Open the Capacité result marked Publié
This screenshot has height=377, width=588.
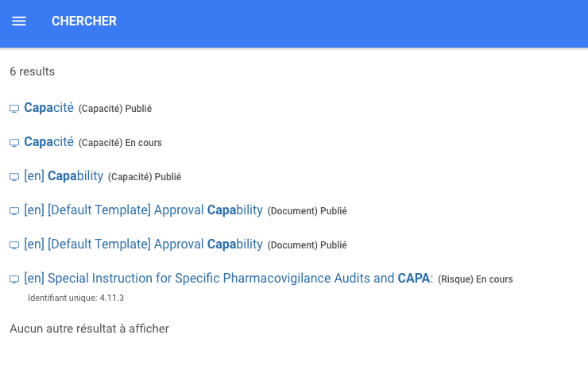pos(48,108)
